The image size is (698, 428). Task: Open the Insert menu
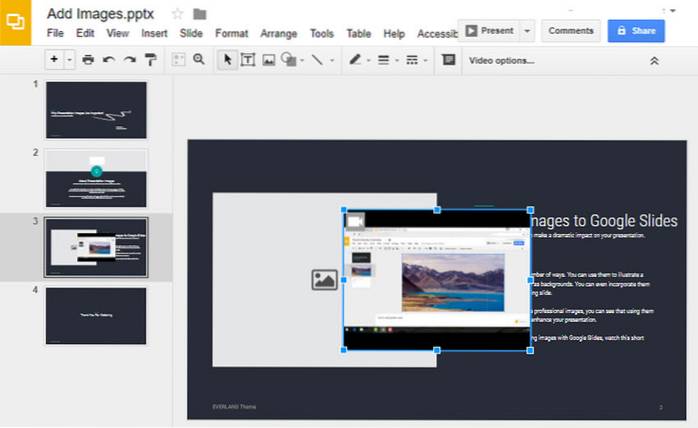point(154,34)
